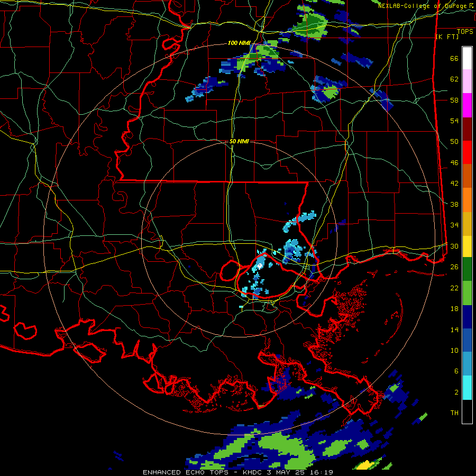
Task: Click the 100 NMI range ring label
Action: [x=239, y=43]
